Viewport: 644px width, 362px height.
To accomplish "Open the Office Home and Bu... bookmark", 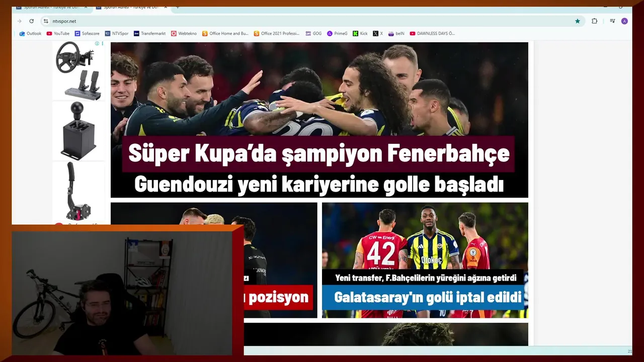I will click(x=225, y=34).
